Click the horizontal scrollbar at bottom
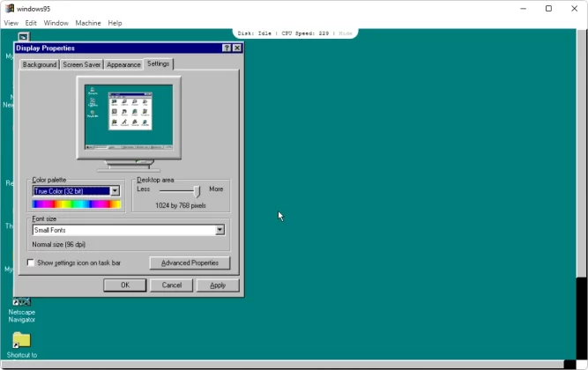Screen dimensions: 588x370 click(282, 365)
